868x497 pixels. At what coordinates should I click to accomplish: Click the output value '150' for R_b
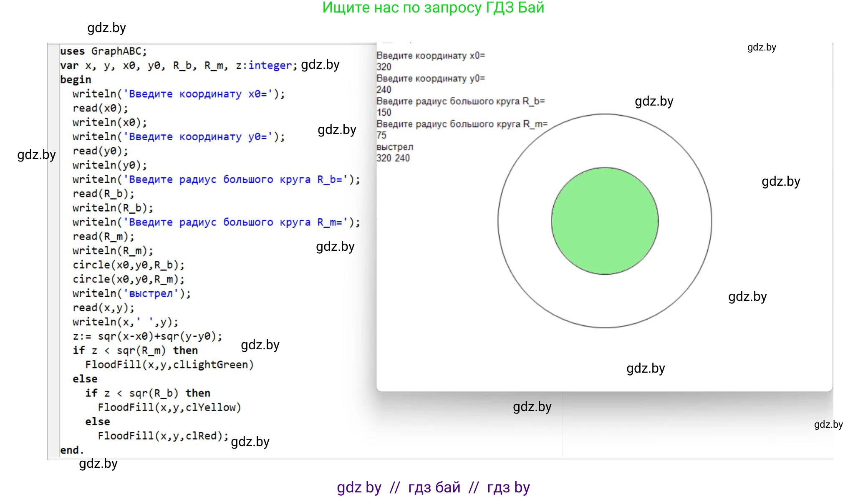pyautogui.click(x=384, y=113)
